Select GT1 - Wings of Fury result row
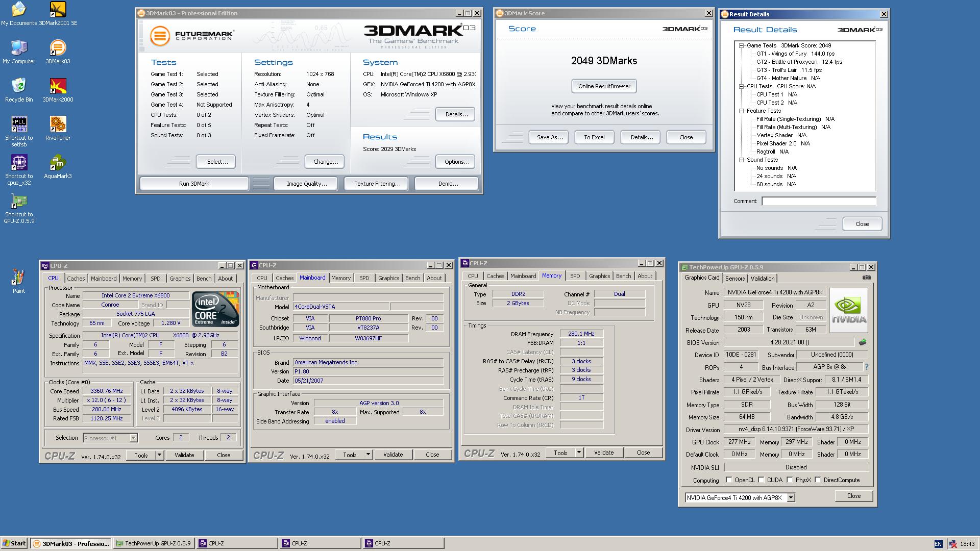Screen dimensions: 980x551 tap(795, 54)
